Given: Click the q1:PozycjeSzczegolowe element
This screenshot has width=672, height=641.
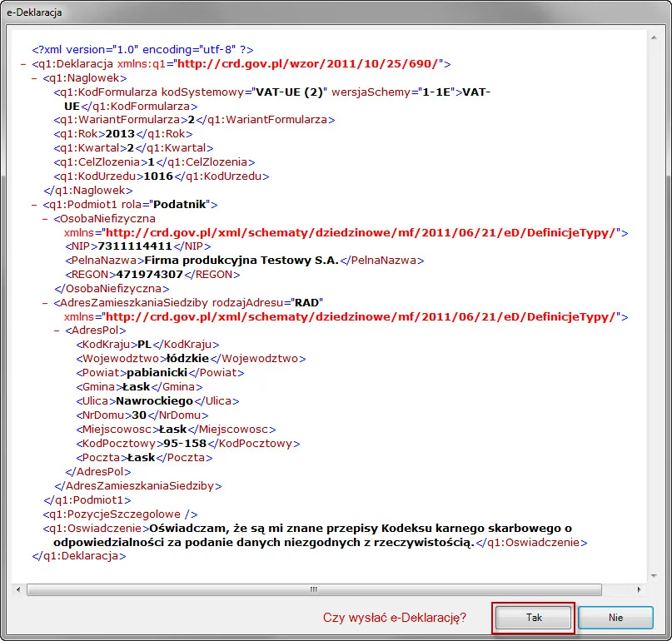Looking at the screenshot, I should coord(120,514).
